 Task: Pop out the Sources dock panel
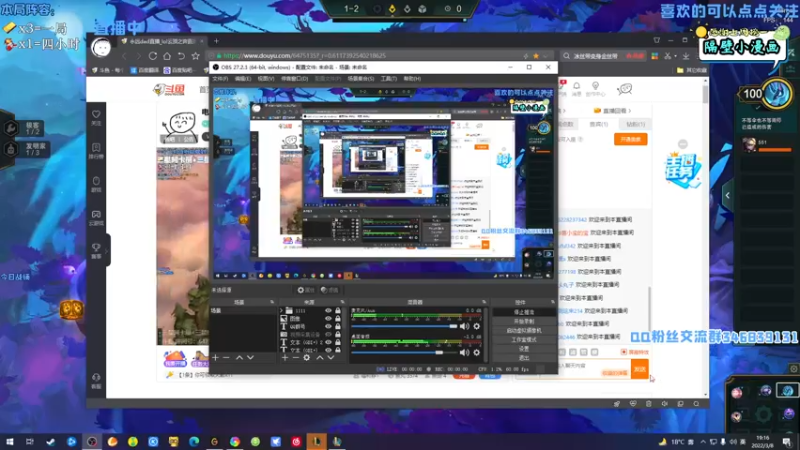[342, 302]
